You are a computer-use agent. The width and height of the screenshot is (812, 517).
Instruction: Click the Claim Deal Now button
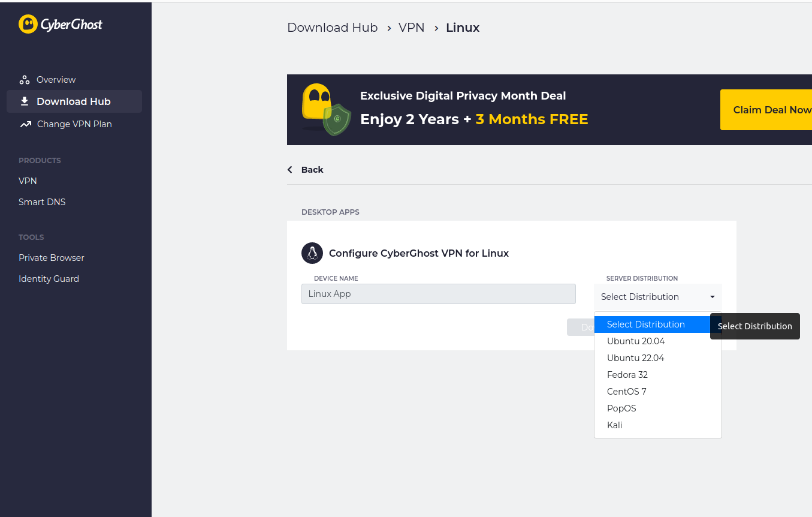[766, 110]
